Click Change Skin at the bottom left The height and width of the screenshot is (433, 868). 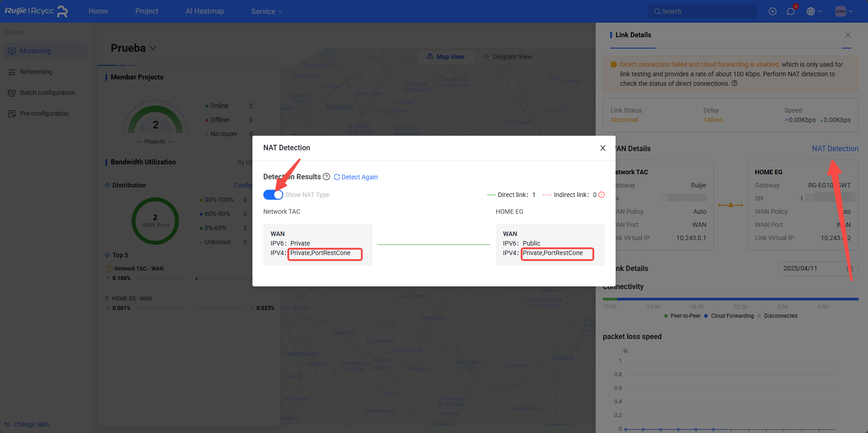[31, 424]
